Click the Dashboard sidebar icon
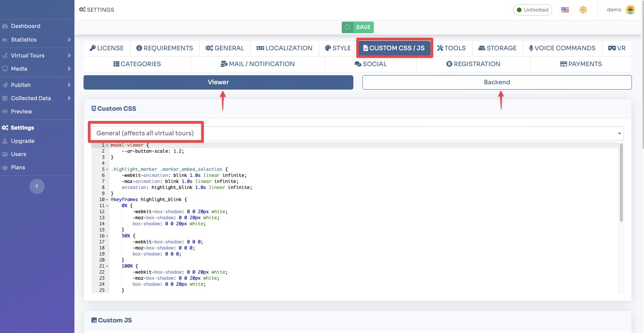Image resolution: width=644 pixels, height=333 pixels. click(5, 26)
